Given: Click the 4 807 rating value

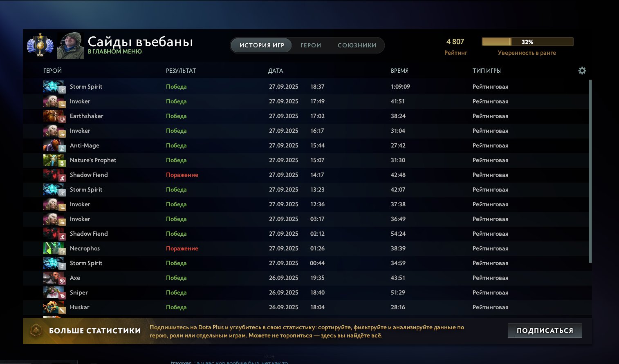Looking at the screenshot, I should (455, 42).
